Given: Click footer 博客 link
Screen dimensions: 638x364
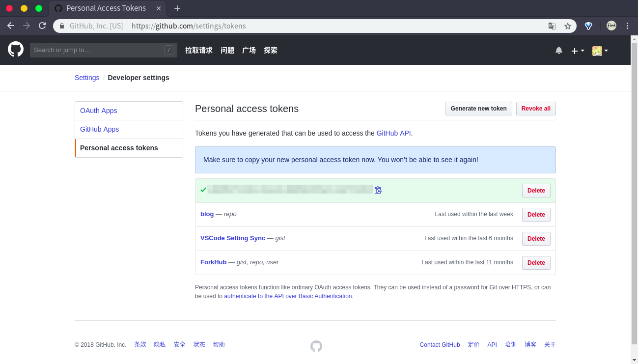Looking at the screenshot, I should tap(530, 345).
